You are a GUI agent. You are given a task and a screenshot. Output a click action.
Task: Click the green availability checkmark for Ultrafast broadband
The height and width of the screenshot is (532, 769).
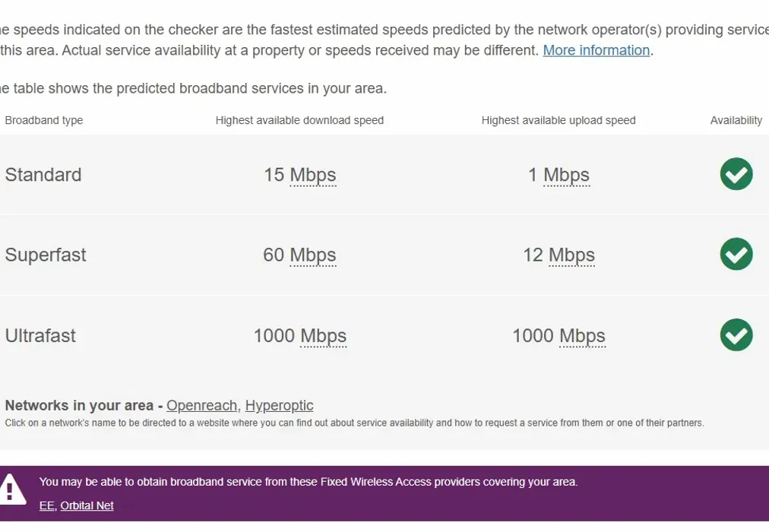[736, 335]
